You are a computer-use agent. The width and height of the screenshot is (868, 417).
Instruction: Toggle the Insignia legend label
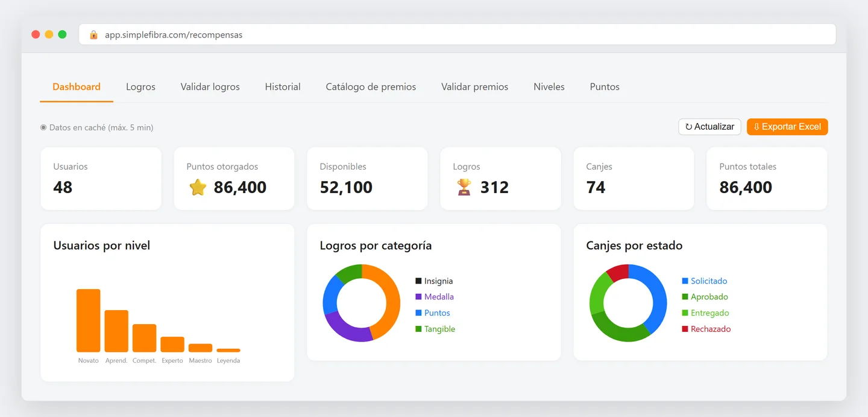pyautogui.click(x=438, y=281)
